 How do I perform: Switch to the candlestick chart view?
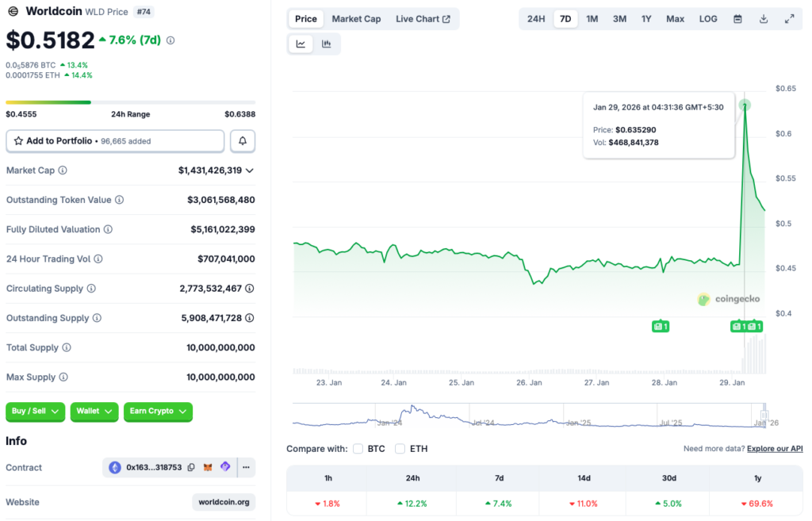point(327,44)
